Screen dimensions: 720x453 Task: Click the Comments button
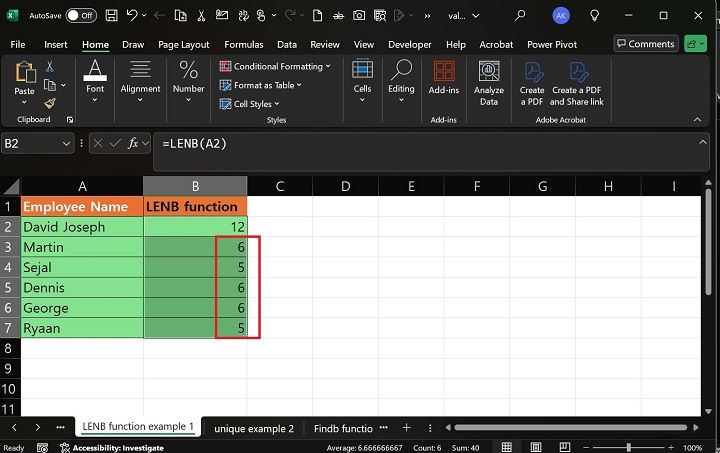coord(645,44)
